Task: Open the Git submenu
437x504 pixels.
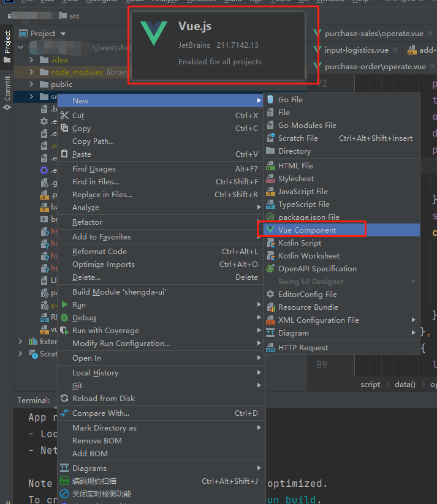Action: tap(161, 386)
